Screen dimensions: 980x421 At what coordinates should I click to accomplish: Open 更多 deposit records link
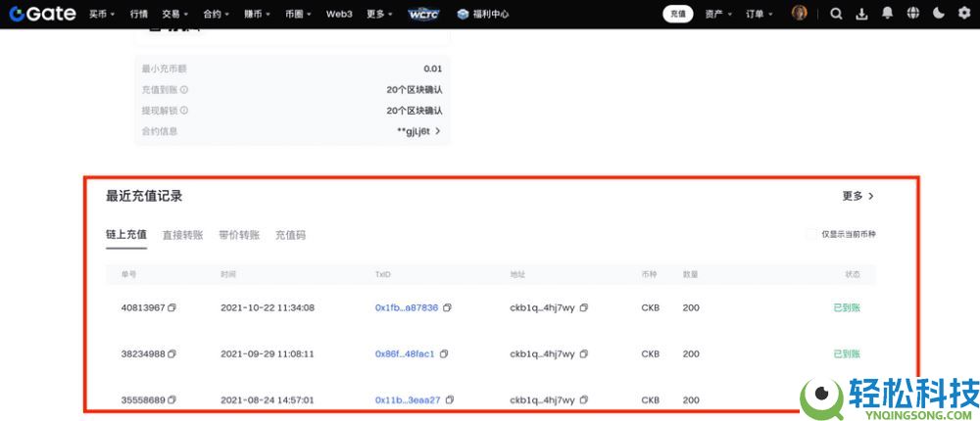tap(857, 196)
